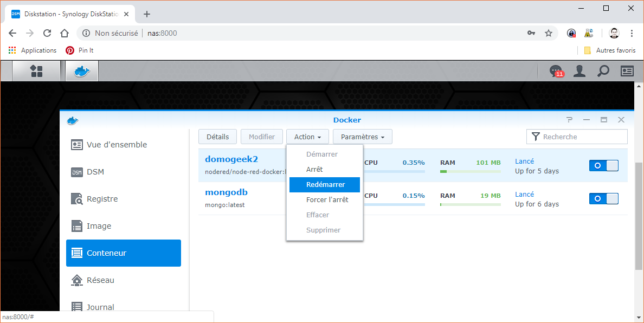Click the flask extension icon
Image resolution: width=644 pixels, height=323 pixels.
click(589, 33)
